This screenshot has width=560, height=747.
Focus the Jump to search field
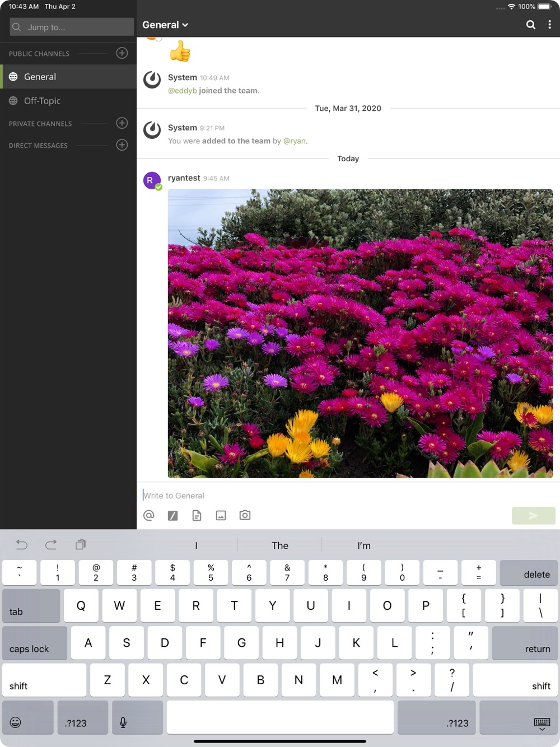point(72,27)
